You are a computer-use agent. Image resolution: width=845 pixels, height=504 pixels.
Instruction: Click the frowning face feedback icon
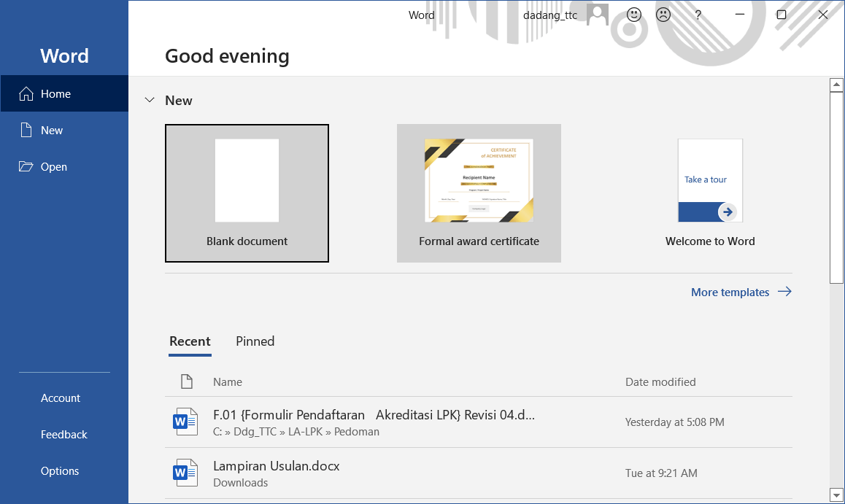coord(663,15)
